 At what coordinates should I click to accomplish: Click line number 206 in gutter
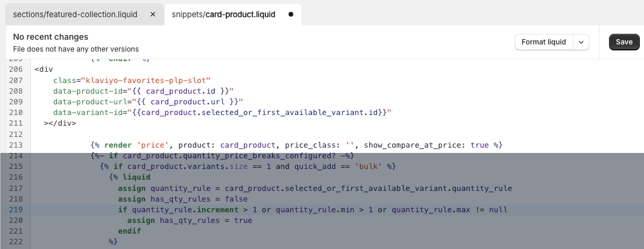click(17, 69)
